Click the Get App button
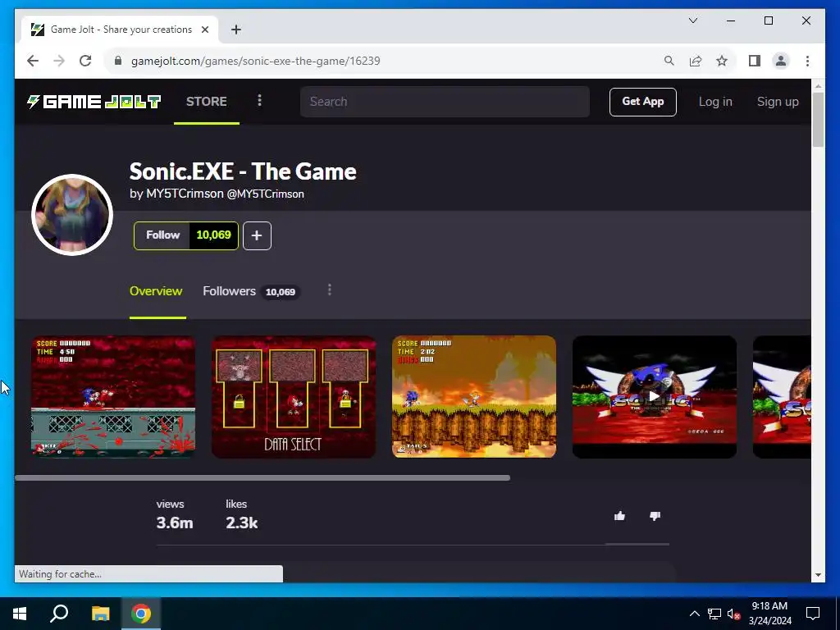Screen dimensions: 840x630 643,102
